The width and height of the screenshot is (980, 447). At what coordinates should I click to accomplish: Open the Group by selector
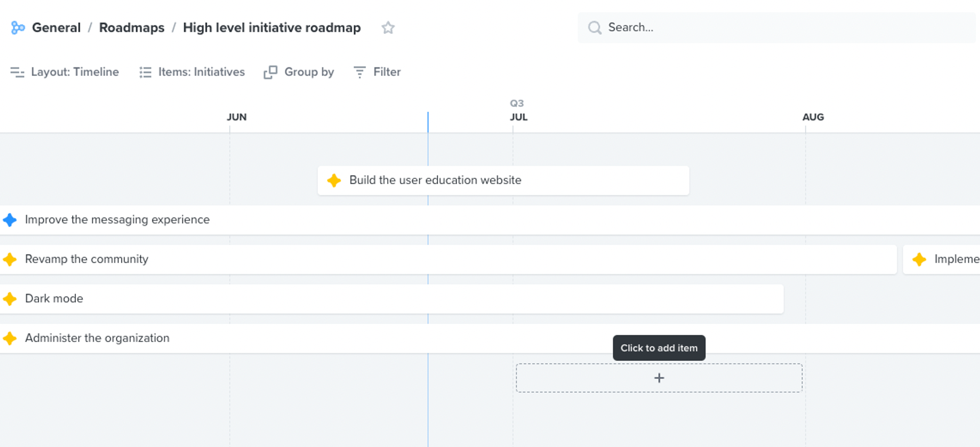tap(309, 72)
